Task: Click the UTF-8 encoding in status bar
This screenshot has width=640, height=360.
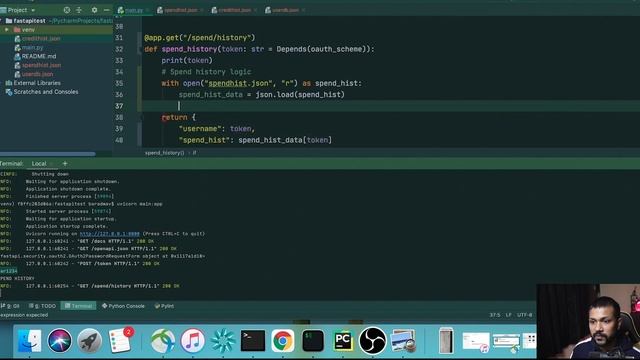Action: click(x=524, y=315)
